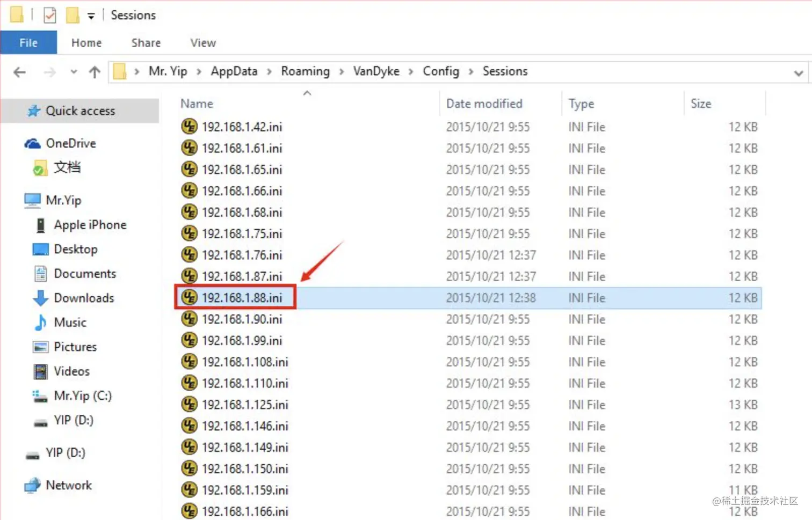812x520 pixels.
Task: Click the 192.168.1.76.ini file icon
Action: (189, 255)
